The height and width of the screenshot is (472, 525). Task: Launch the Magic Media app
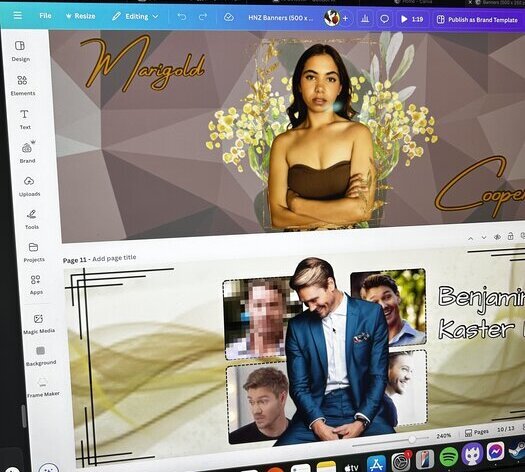39,324
